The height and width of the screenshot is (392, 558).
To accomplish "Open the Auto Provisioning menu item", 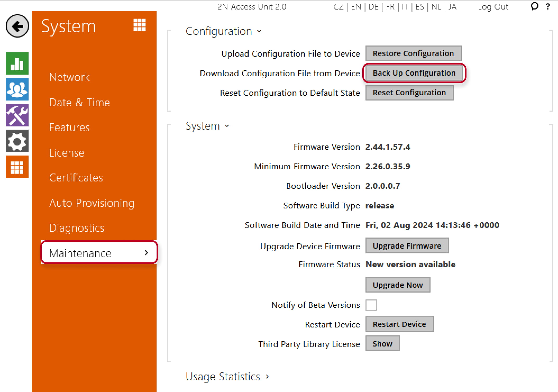I will pos(92,203).
